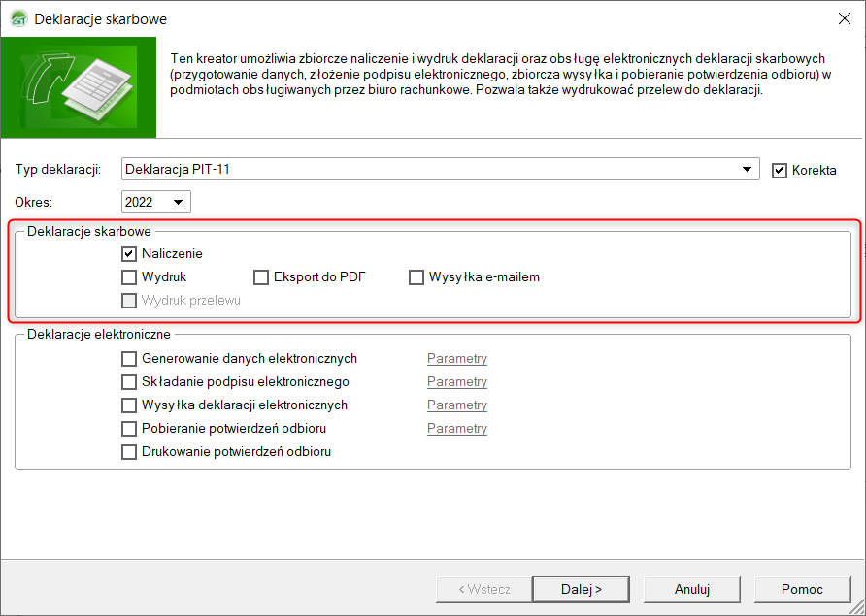Open Parametry for Składanie podpisu elektronicznego
Image resolution: width=866 pixels, height=616 pixels.
click(x=456, y=382)
